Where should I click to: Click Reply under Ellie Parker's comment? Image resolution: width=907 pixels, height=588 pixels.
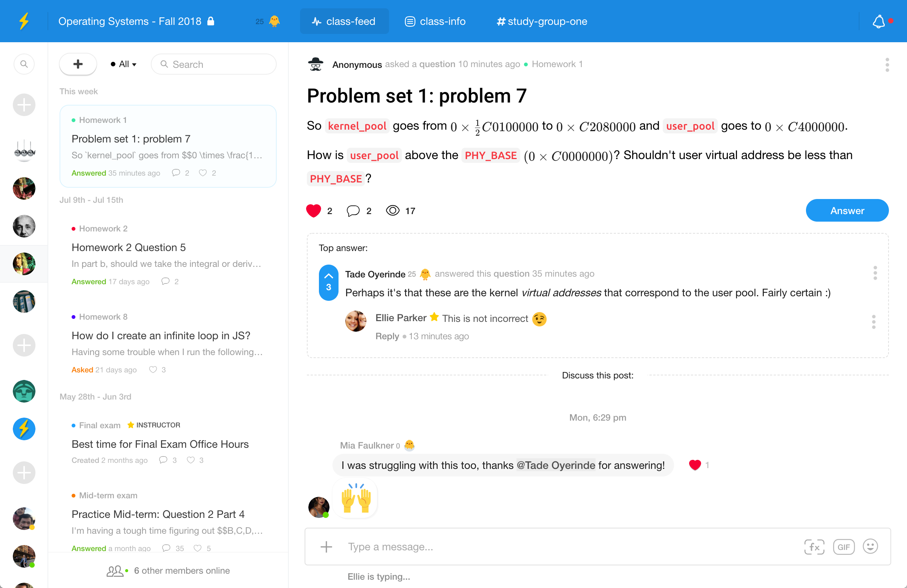tap(387, 336)
